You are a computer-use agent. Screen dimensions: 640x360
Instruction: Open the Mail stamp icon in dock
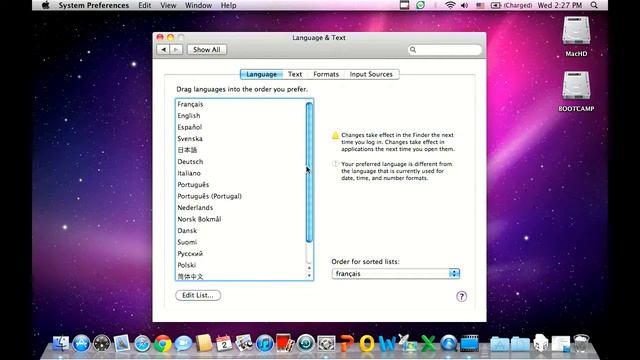click(122, 343)
